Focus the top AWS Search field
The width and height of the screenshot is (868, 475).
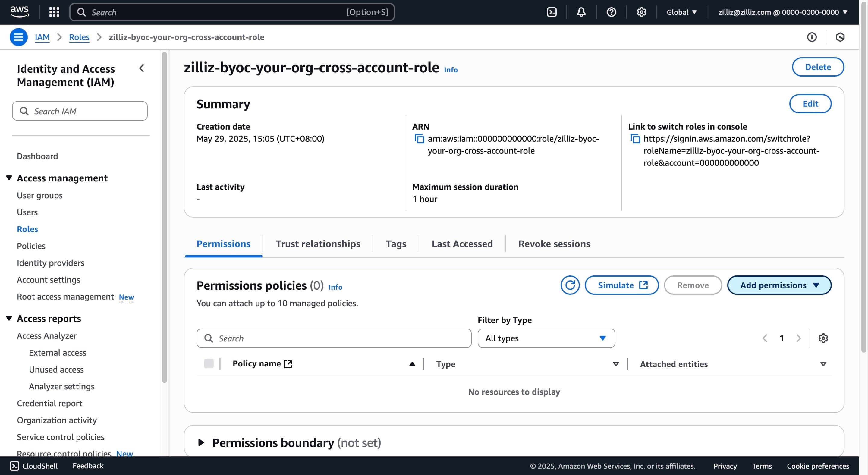[232, 12]
